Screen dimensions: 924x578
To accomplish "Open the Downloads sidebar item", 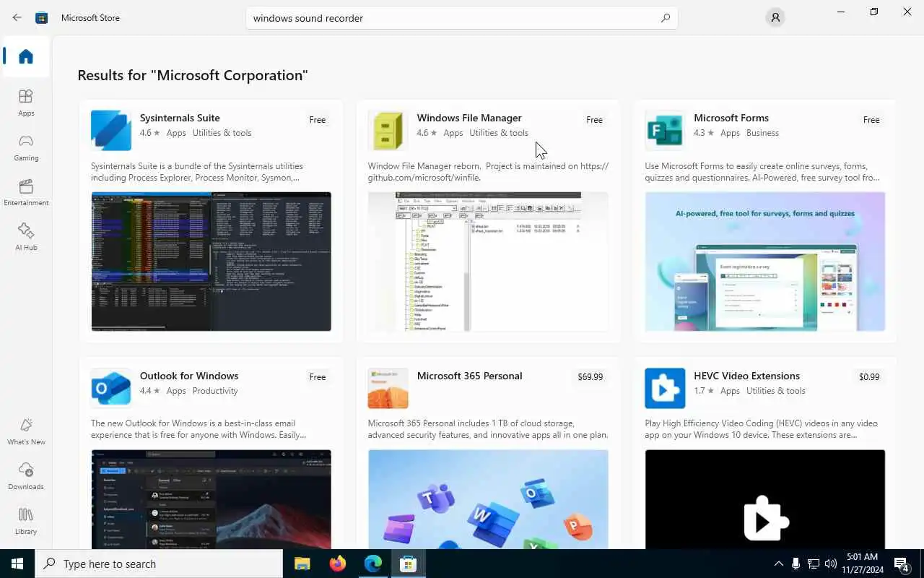I will [x=26, y=476].
